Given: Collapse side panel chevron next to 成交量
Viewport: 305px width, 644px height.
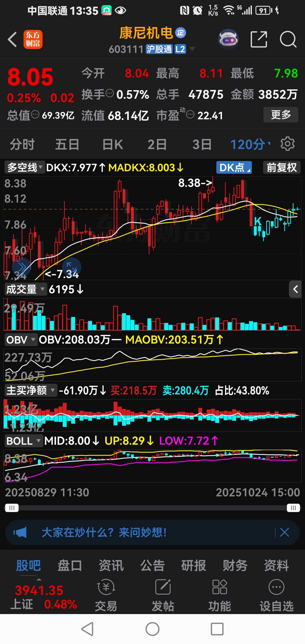Looking at the screenshot, I should coord(295,289).
